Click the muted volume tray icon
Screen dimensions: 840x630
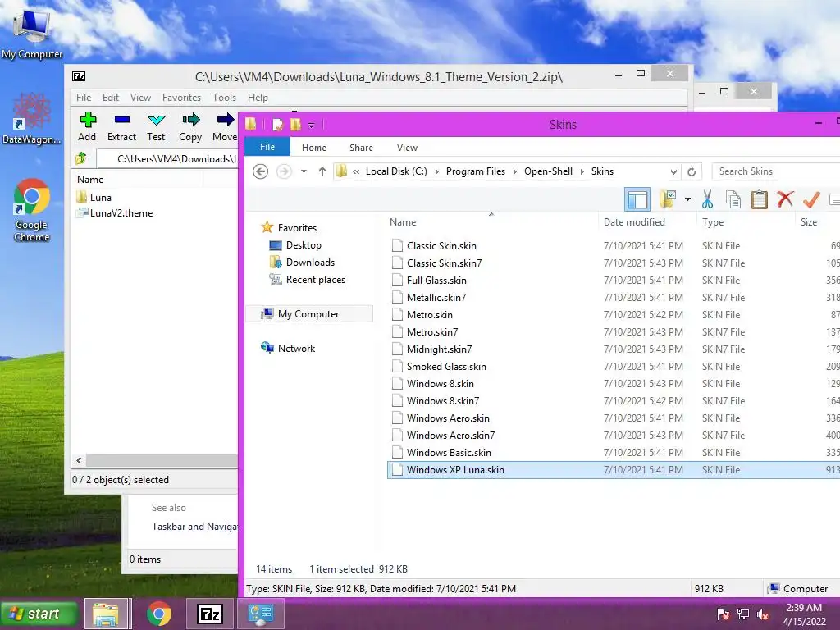(763, 614)
